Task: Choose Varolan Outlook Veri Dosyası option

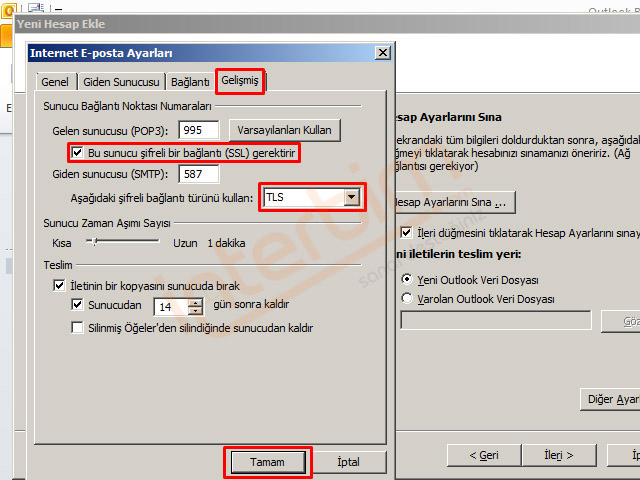Action: (x=407, y=298)
